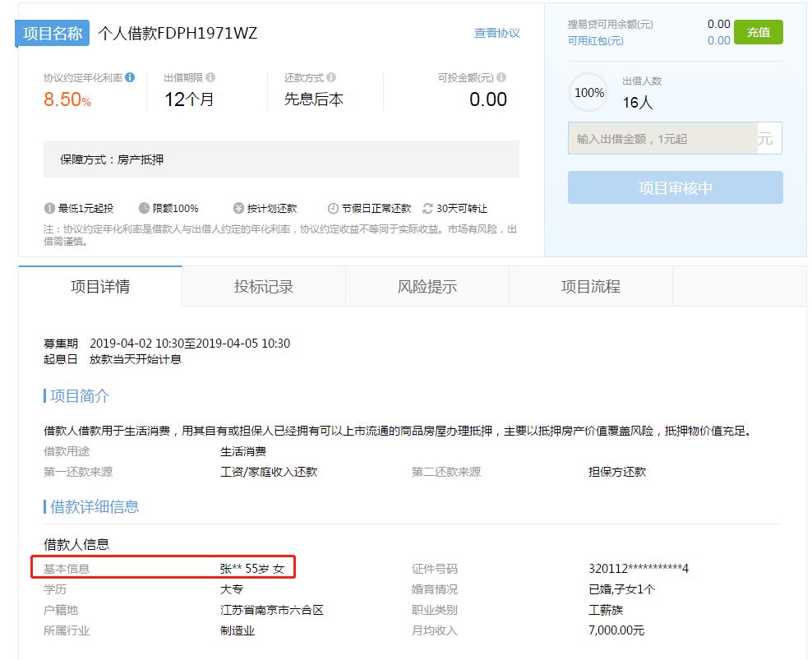This screenshot has width=812, height=660.
Task: Open the 风险提示 tab
Action: 427,287
